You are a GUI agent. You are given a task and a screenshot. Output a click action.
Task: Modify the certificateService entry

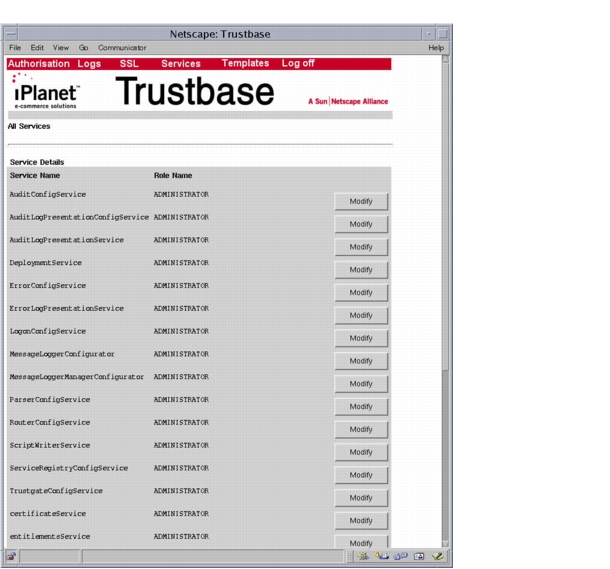pyautogui.click(x=361, y=521)
